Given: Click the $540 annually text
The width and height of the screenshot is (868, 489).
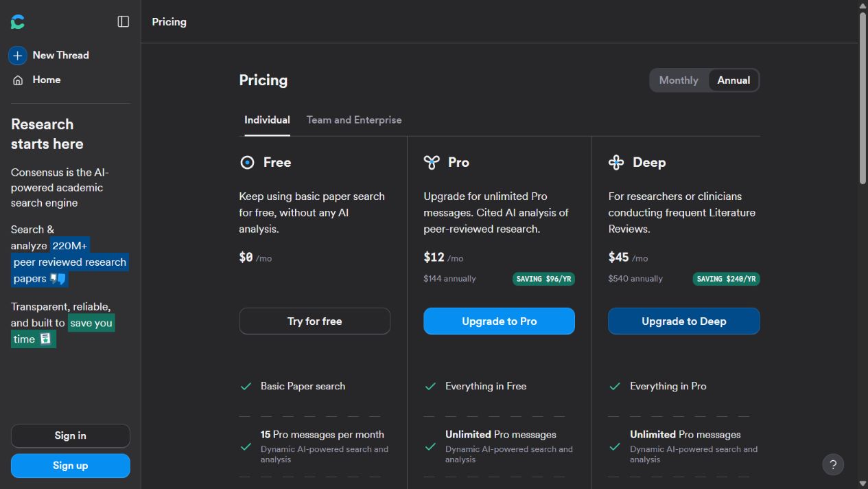Looking at the screenshot, I should coord(635,279).
